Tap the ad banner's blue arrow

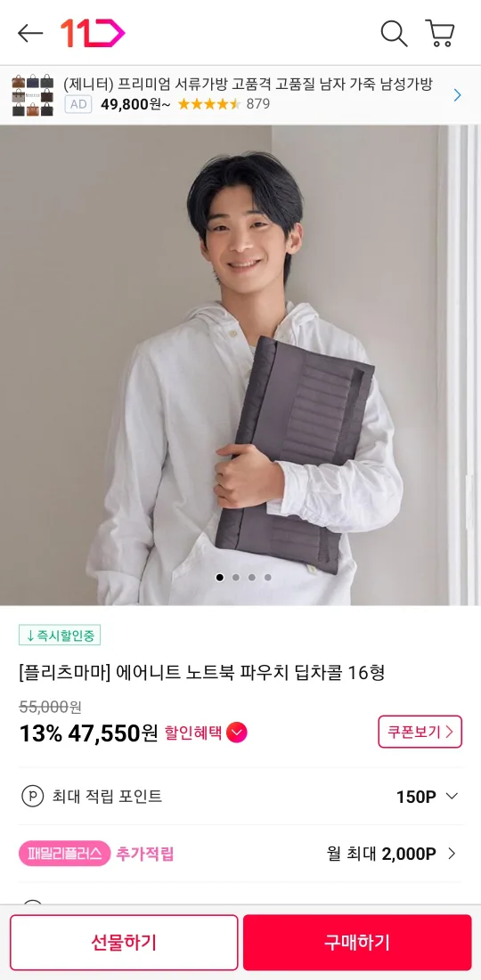coord(457,95)
